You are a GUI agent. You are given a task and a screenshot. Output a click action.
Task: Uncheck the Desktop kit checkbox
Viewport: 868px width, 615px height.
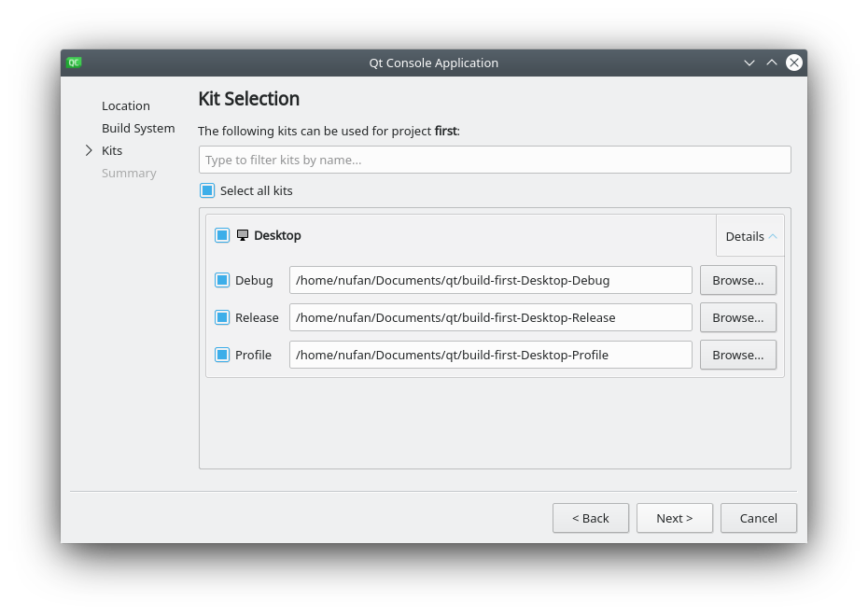tap(222, 235)
